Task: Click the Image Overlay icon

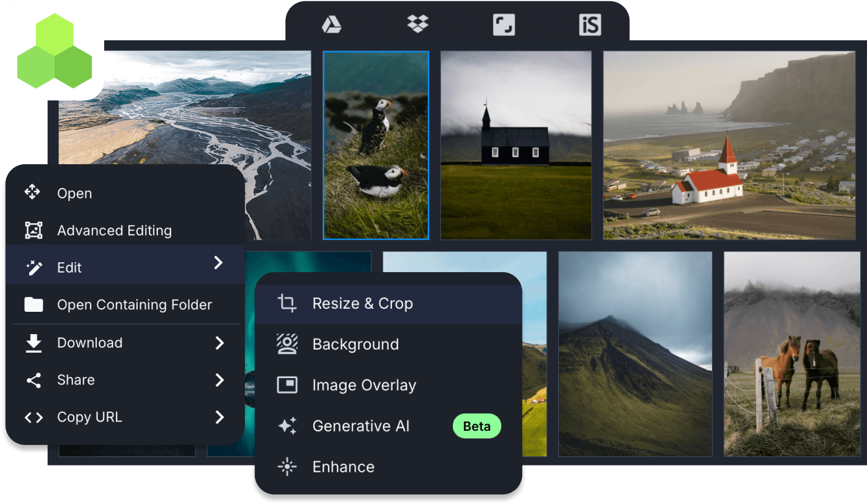Action: pyautogui.click(x=287, y=385)
